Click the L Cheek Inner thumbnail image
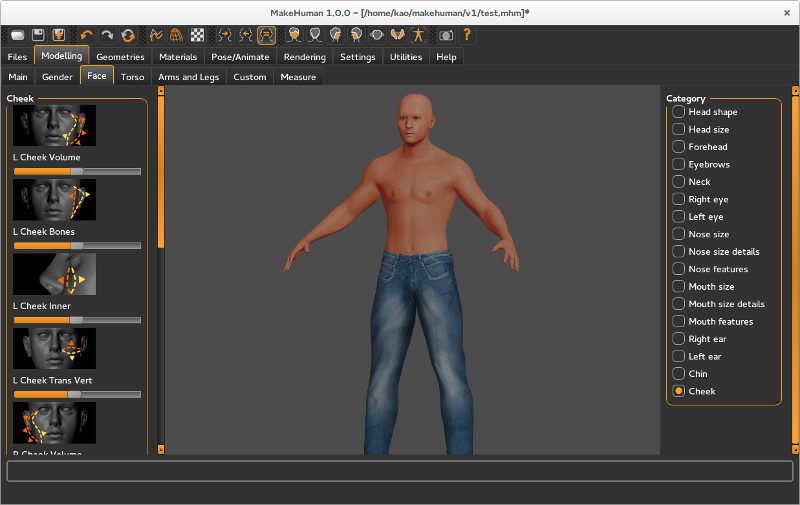Image resolution: width=800 pixels, height=505 pixels. click(x=54, y=273)
